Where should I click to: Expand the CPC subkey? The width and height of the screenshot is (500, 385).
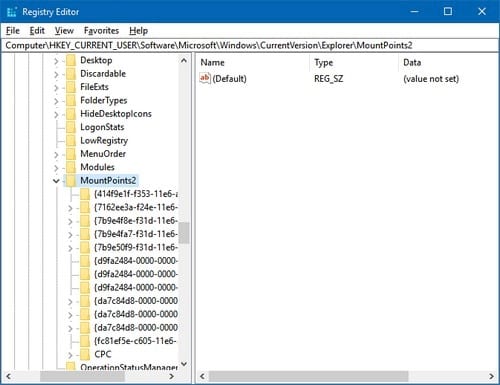(70, 355)
